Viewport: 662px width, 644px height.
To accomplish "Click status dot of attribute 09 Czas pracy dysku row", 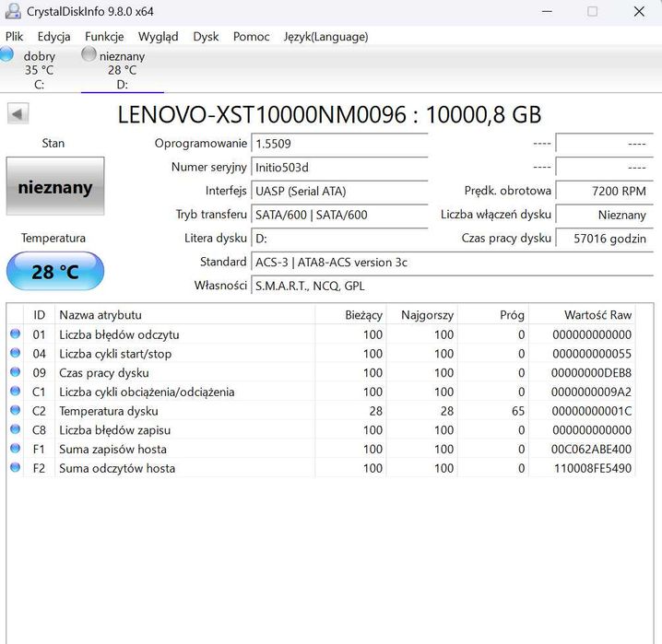I will 15,372.
